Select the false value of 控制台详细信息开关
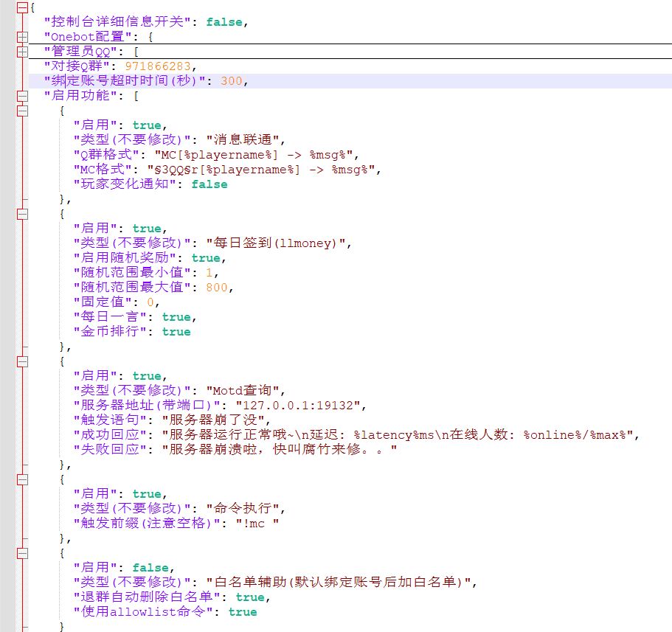This screenshot has width=672, height=632. 224,22
